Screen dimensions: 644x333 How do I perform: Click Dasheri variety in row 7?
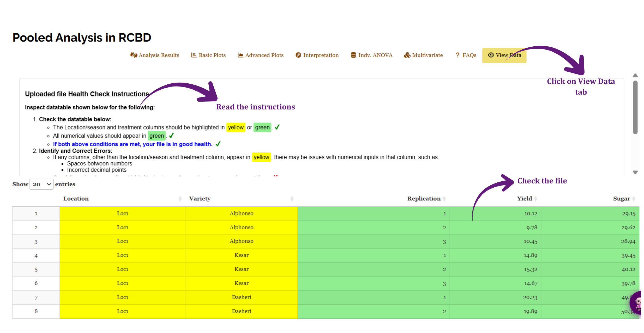click(x=242, y=297)
